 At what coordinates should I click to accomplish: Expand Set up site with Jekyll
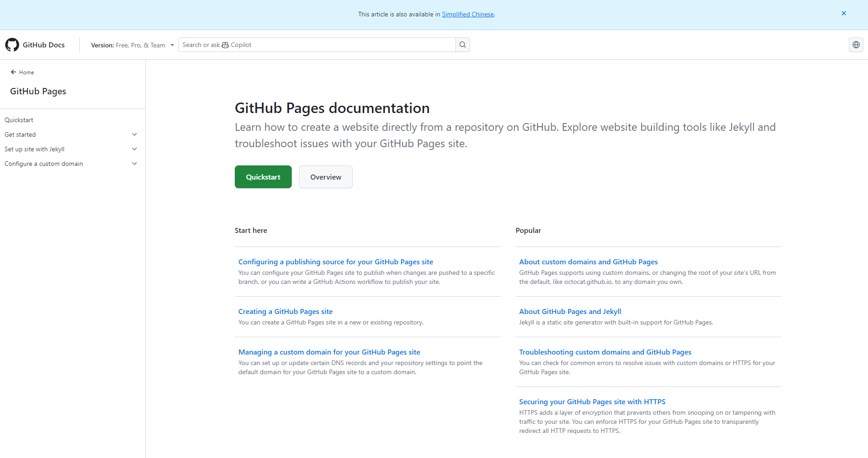pyautogui.click(x=134, y=149)
